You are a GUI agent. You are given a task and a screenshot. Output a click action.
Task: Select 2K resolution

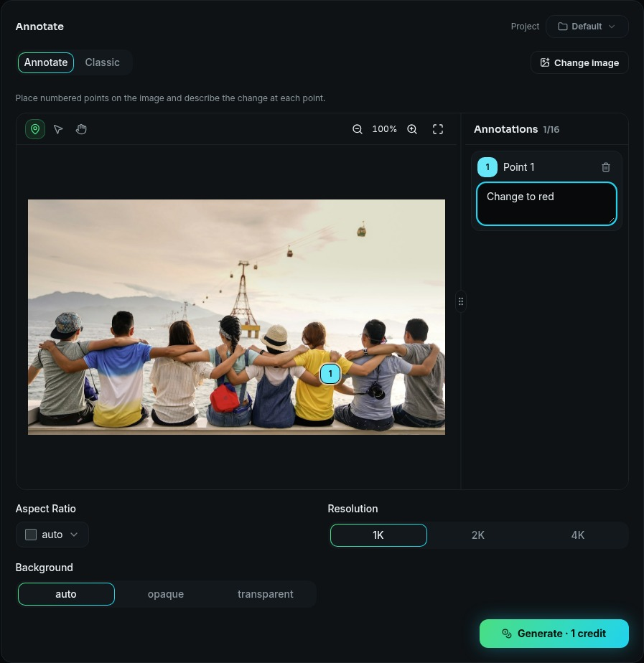pos(477,535)
